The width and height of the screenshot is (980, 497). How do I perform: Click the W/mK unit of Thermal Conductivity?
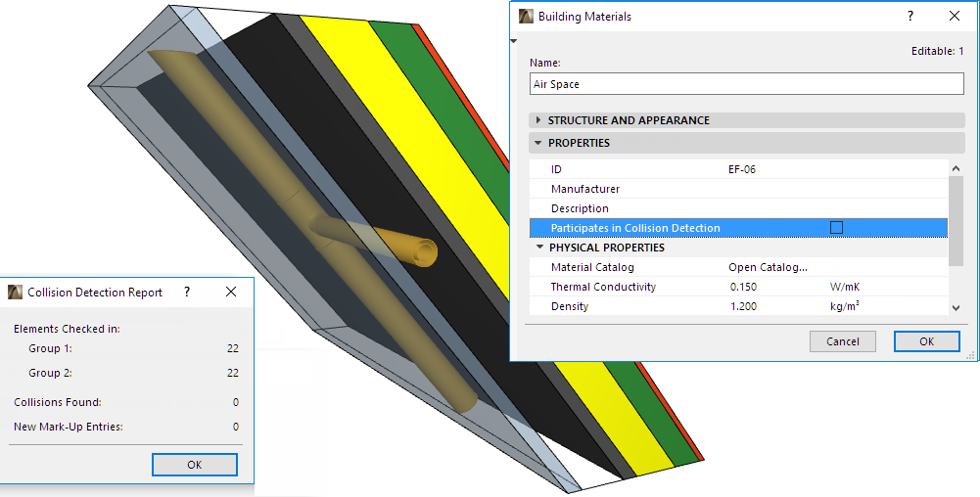pos(845,287)
